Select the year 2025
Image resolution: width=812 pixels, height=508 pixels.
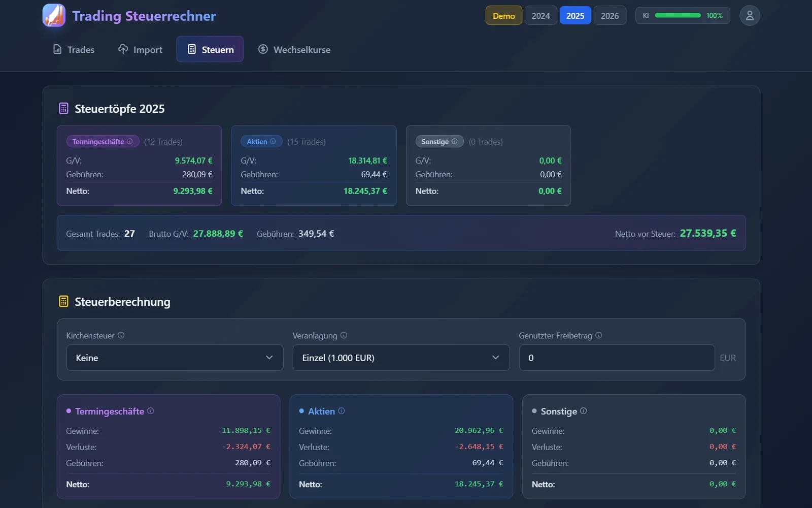click(576, 16)
